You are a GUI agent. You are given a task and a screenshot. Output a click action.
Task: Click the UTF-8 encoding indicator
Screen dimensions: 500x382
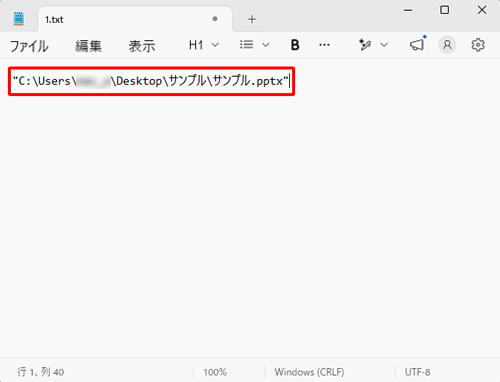(x=417, y=372)
